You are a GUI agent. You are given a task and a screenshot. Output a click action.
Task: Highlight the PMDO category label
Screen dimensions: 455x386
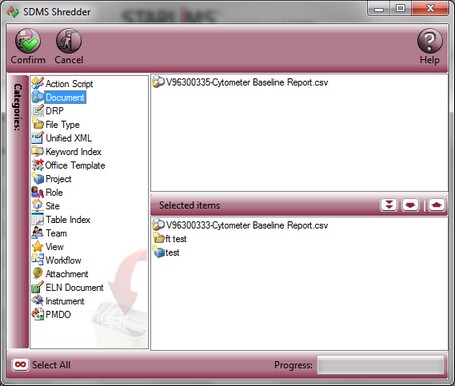tap(58, 315)
